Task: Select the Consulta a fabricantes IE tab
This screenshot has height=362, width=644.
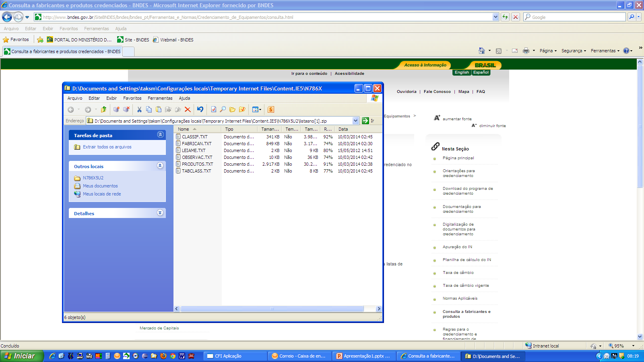Action: 62,51
